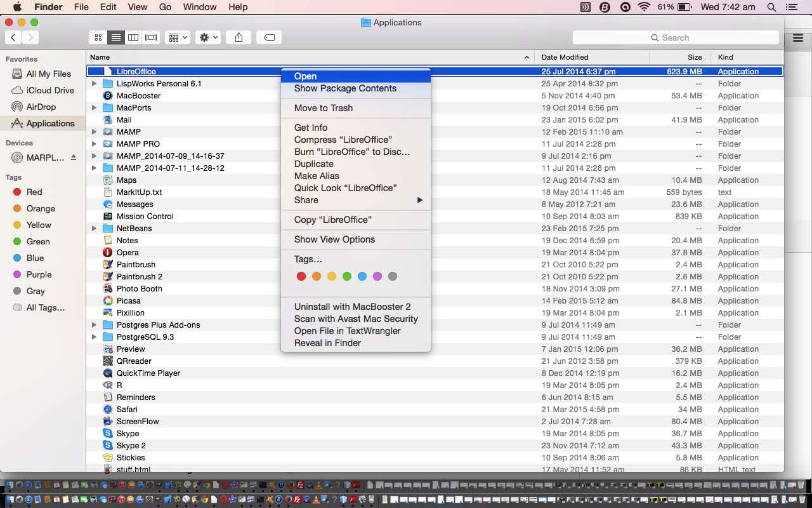Image resolution: width=812 pixels, height=508 pixels.
Task: Select the MacBooster application icon
Action: pos(108,95)
